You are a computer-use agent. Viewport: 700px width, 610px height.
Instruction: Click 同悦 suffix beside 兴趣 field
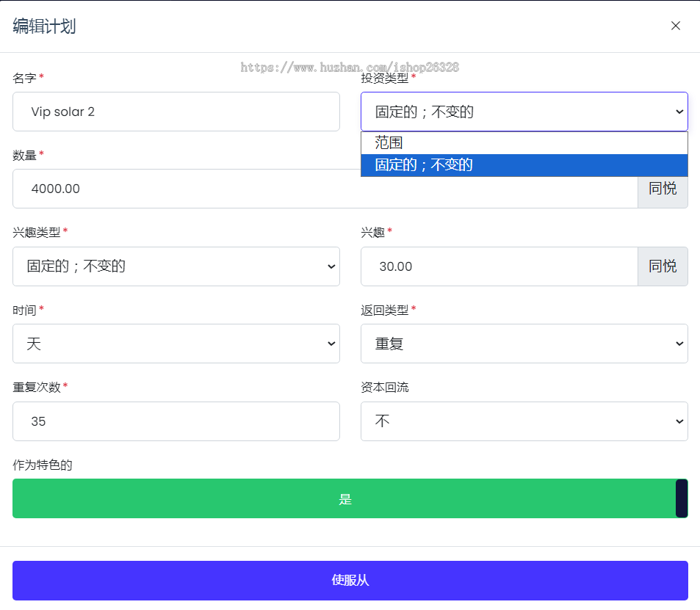663,266
